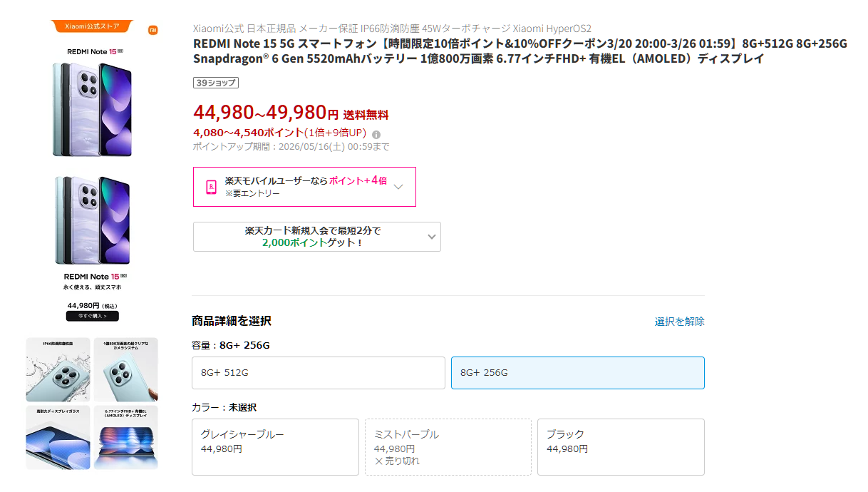This screenshot has height=492, width=868.
Task: Select the 8G+ 256G capacity option
Action: (577, 373)
